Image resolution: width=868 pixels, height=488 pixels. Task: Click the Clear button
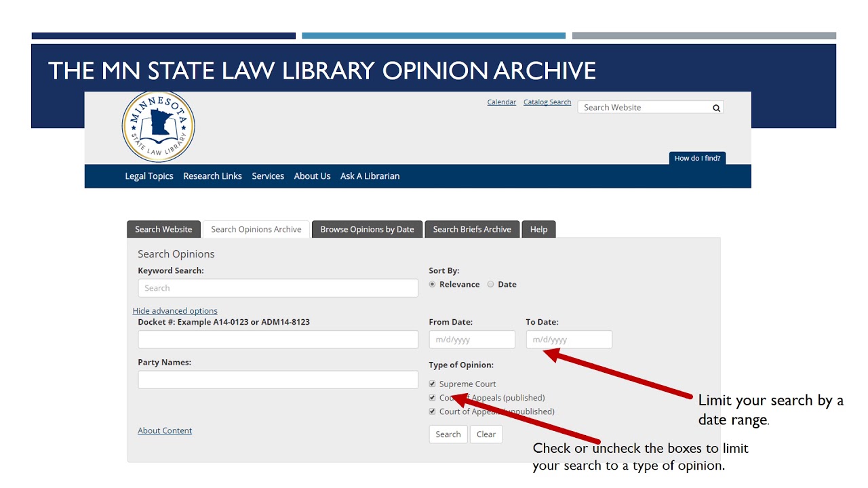tap(486, 434)
